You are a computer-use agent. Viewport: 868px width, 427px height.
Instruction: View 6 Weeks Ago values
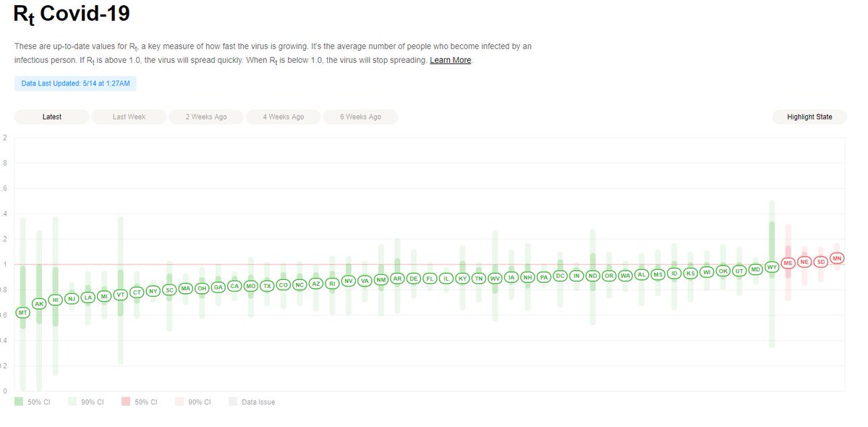(360, 117)
